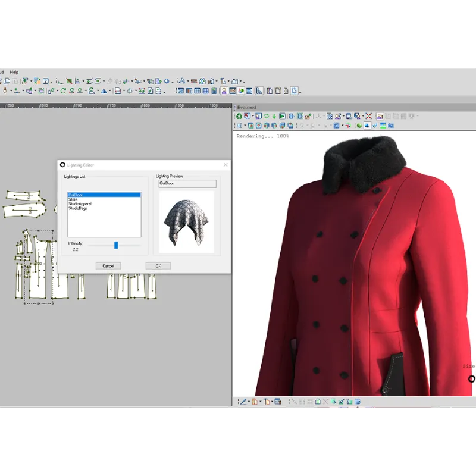Click Cancel in the Lighting Editor dialog
Image resolution: width=476 pixels, height=476 pixels.
[x=108, y=266]
